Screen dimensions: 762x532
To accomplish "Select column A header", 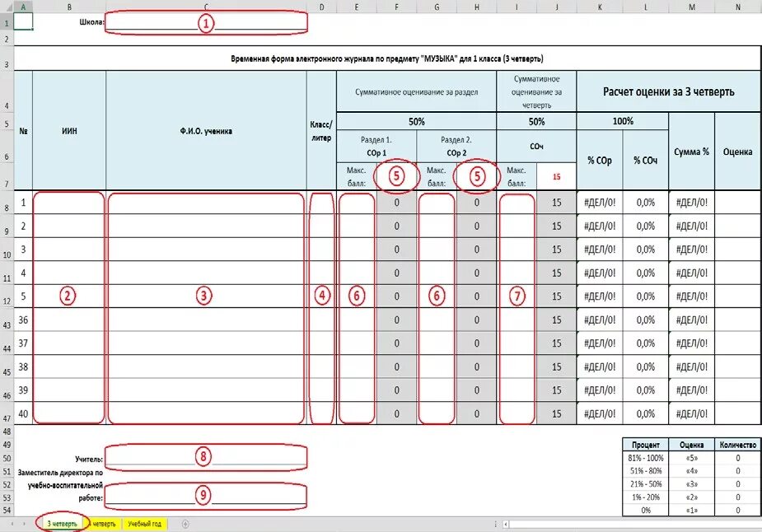I will [x=23, y=7].
